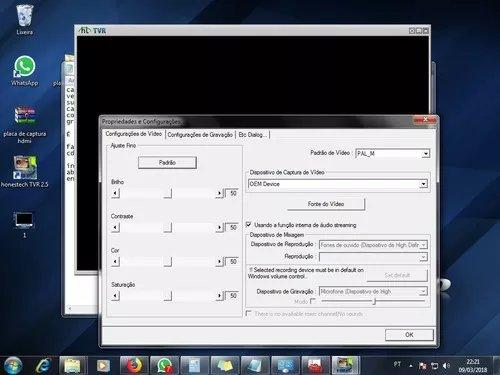Click the Fonte do Vídeo button

point(326,204)
